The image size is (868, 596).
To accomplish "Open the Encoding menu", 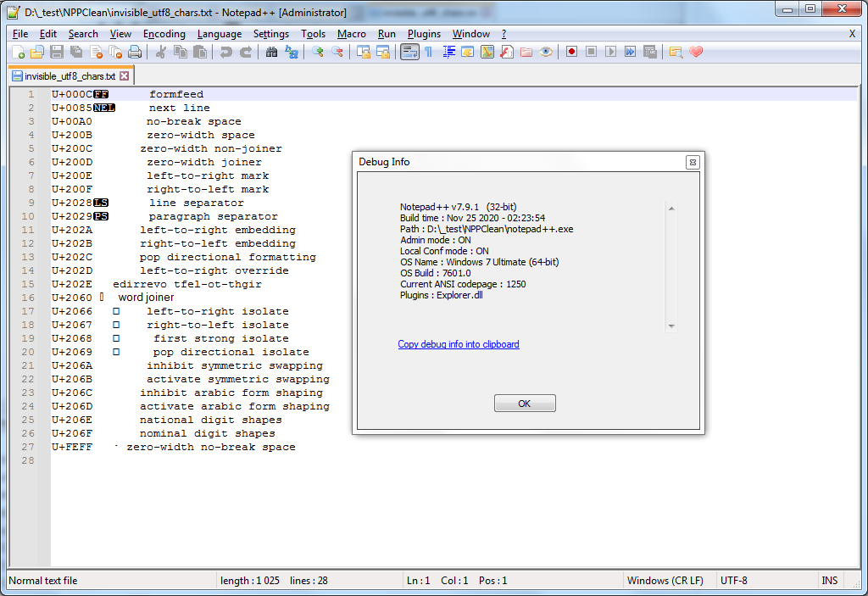I will tap(164, 34).
